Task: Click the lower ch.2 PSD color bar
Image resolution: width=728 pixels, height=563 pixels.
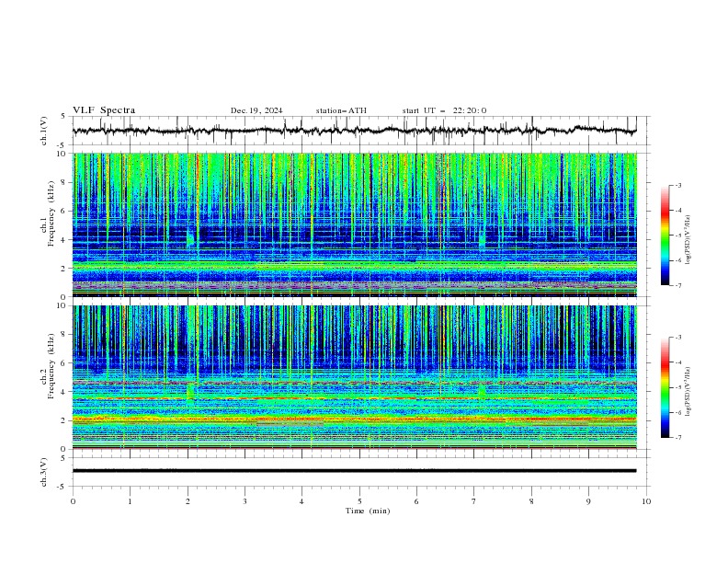Action: [665, 387]
